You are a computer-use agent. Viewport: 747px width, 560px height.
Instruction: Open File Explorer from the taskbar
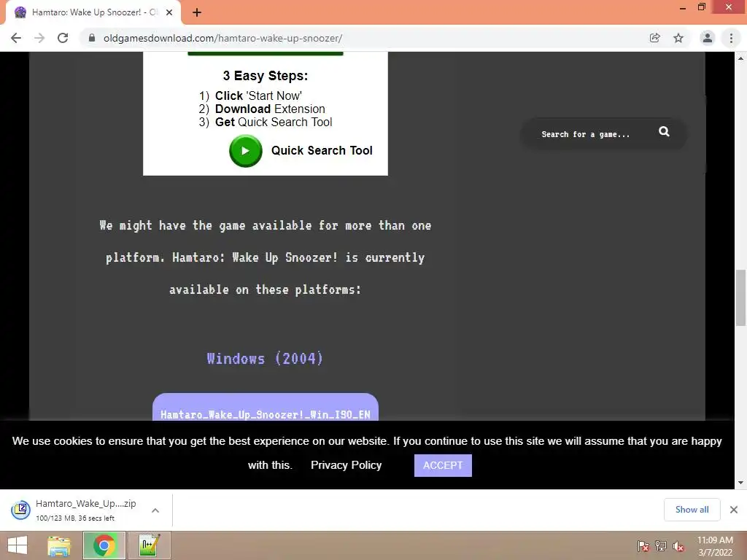click(59, 545)
